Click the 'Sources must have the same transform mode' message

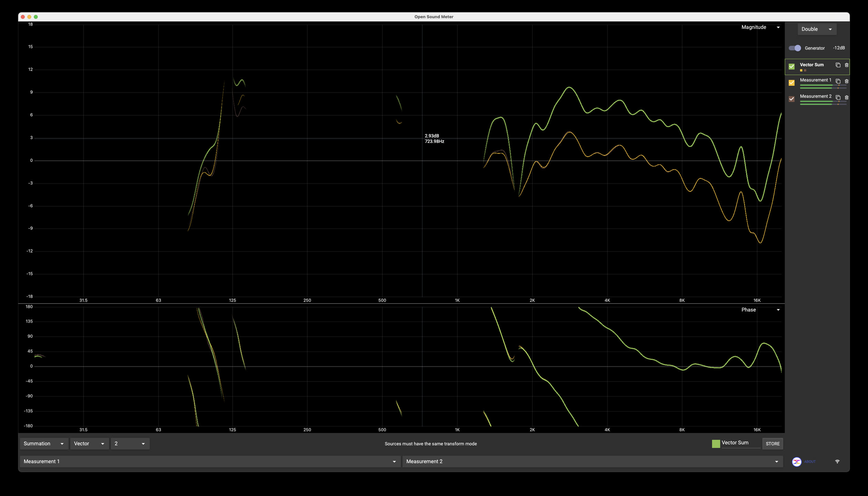click(x=431, y=444)
